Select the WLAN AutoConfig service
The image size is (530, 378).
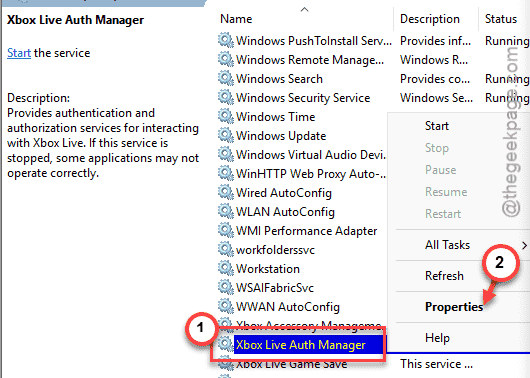click(x=285, y=212)
